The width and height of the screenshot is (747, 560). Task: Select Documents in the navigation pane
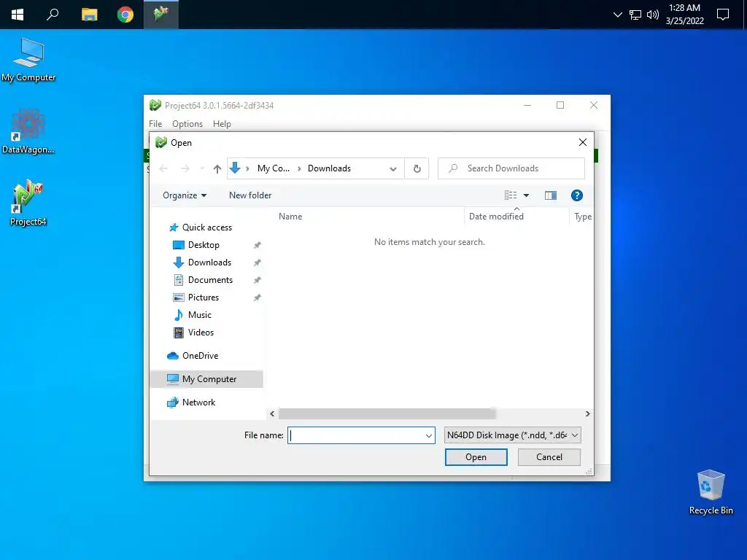tap(210, 280)
